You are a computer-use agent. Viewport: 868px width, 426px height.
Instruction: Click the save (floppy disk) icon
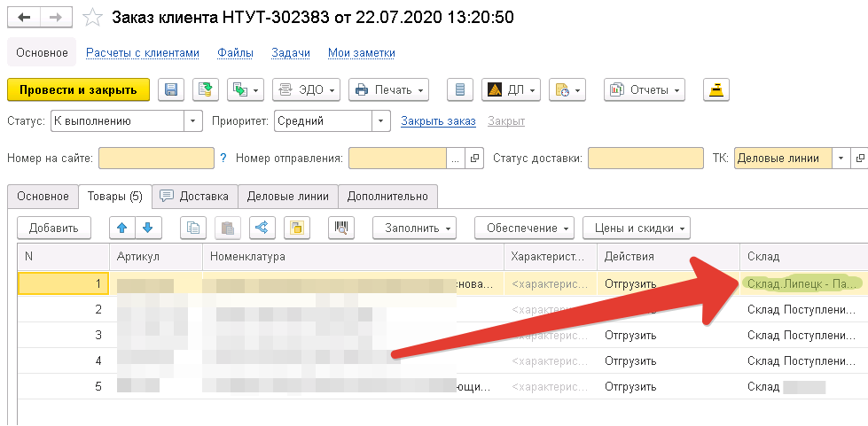point(171,89)
